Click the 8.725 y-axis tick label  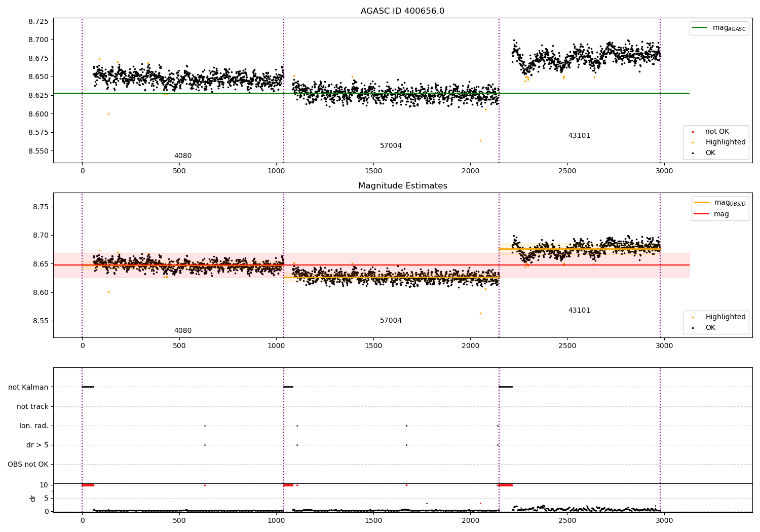coord(39,21)
